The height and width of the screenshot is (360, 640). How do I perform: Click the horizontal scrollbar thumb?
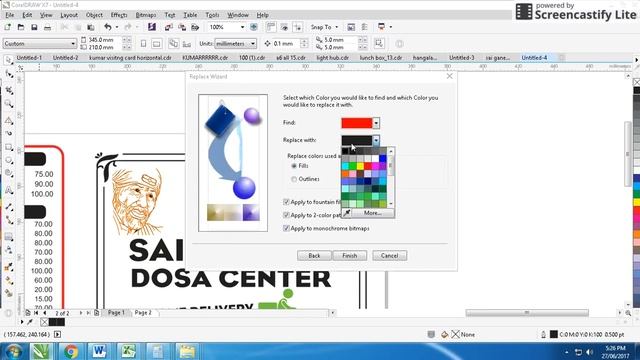coord(527,313)
